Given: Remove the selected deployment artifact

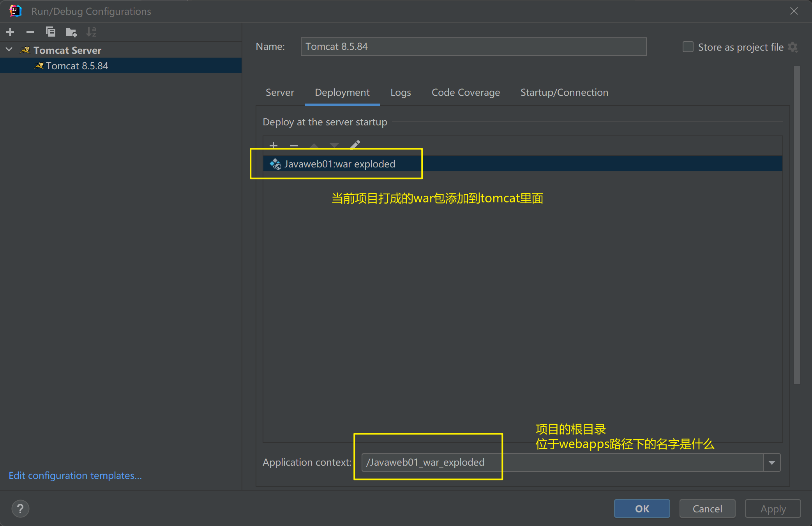Looking at the screenshot, I should 294,145.
